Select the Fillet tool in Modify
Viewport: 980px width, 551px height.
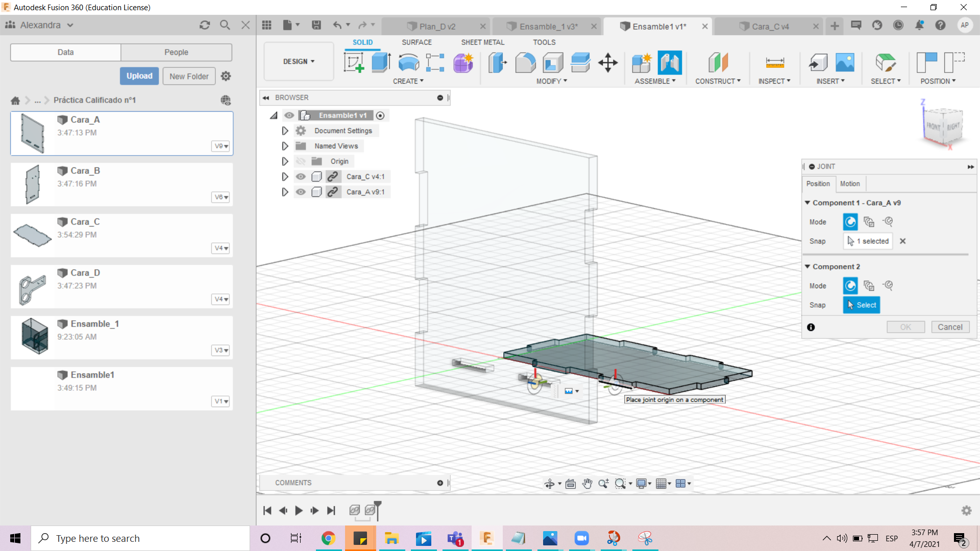pos(525,63)
